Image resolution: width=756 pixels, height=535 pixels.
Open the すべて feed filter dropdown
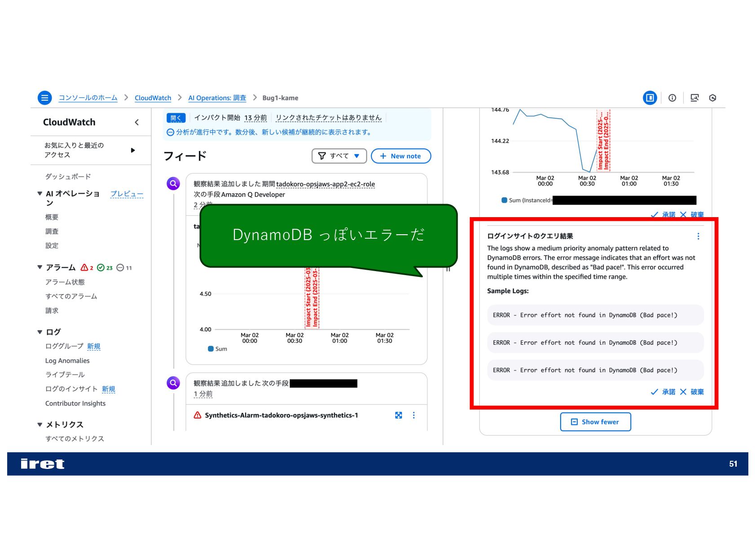339,156
